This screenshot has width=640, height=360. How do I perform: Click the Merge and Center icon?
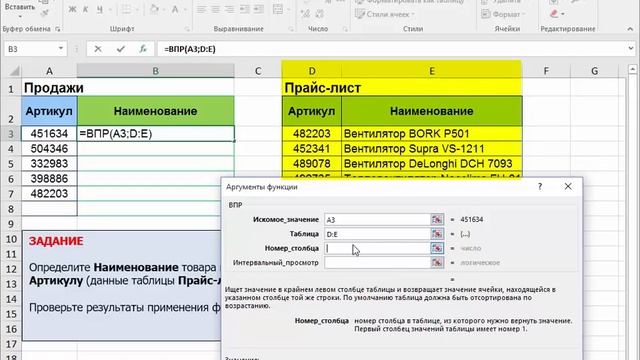(278, 9)
